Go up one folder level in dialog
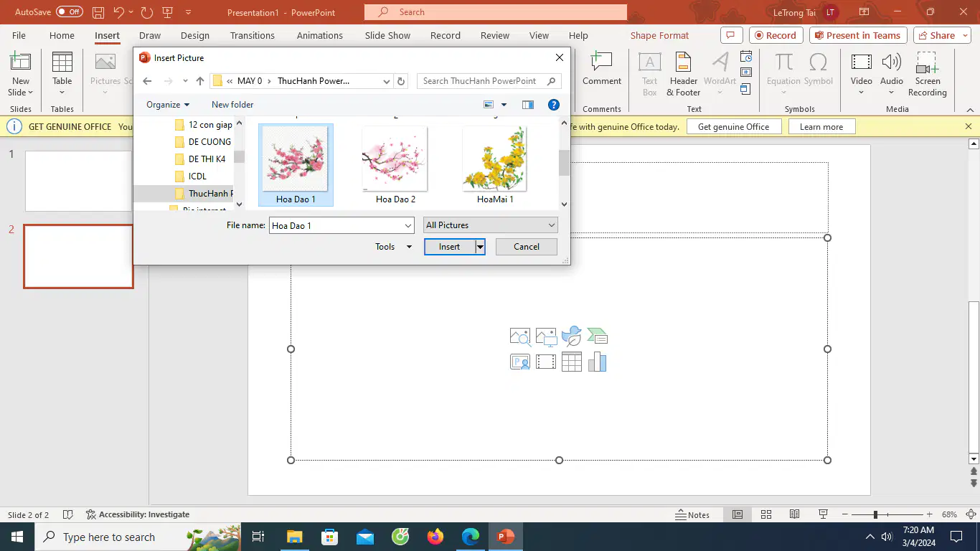The image size is (980, 551). pyautogui.click(x=200, y=81)
